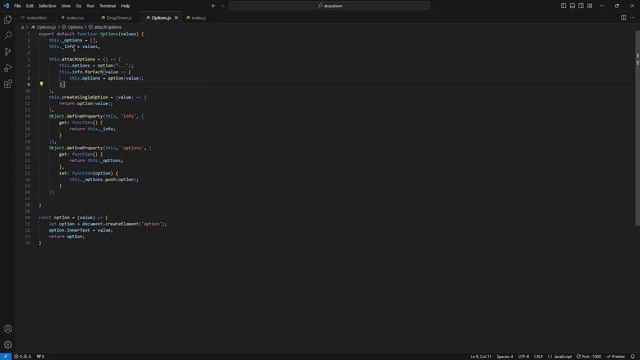Open the Help menu
Screen dimensions: 640x360
coord(125,6)
